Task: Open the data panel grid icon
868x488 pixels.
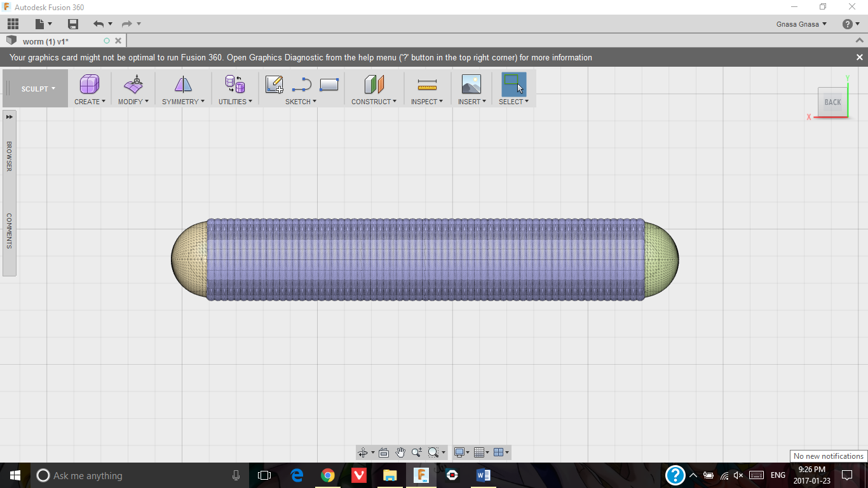Action: [13, 24]
